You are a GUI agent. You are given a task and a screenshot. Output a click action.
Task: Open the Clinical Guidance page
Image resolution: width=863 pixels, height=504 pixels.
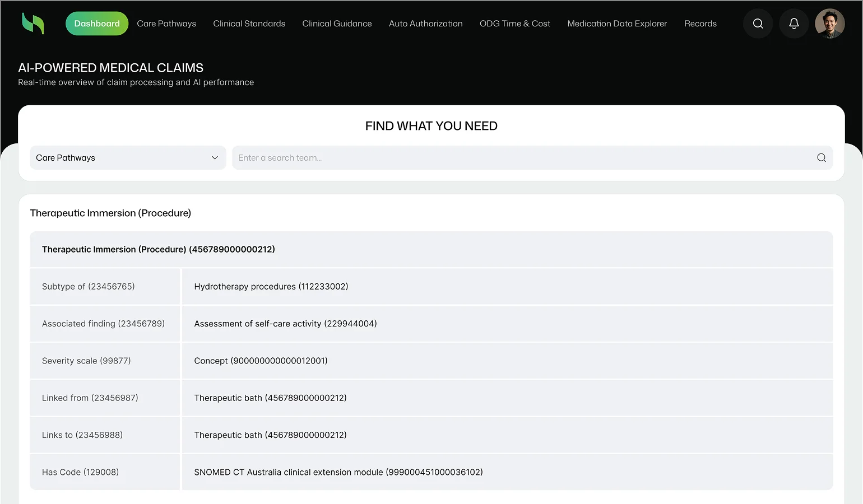337,24
